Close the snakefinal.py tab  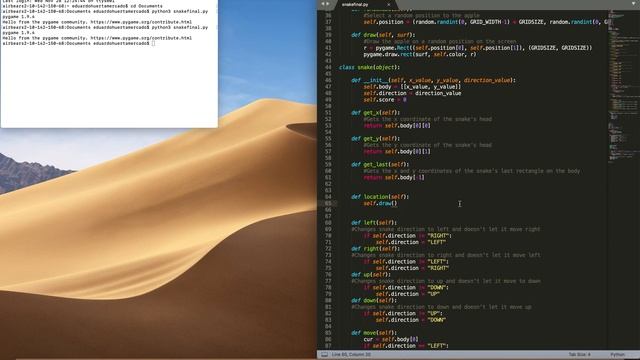point(389,4)
